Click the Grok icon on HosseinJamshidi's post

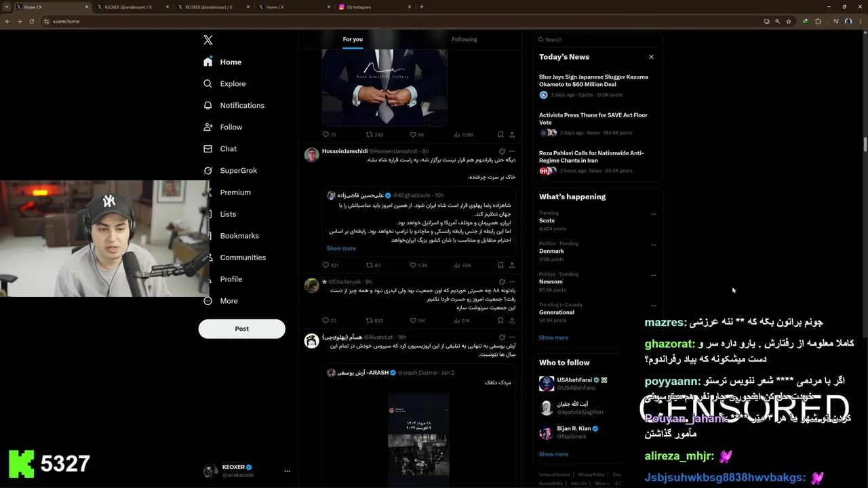502,151
